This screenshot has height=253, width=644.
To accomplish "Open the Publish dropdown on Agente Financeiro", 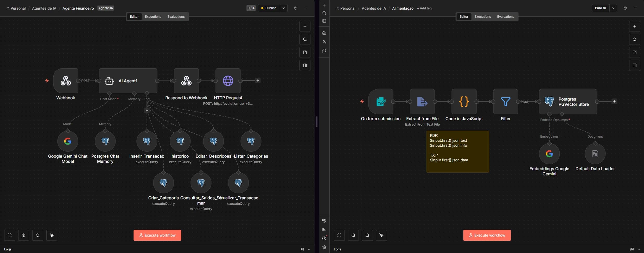I will tap(283, 8).
